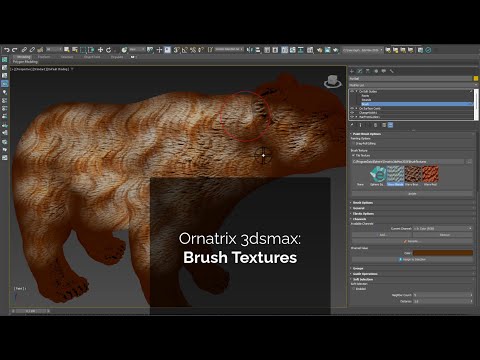Toggle the Tile Texture checkbox
Screen dimensions: 480x360
(354, 155)
